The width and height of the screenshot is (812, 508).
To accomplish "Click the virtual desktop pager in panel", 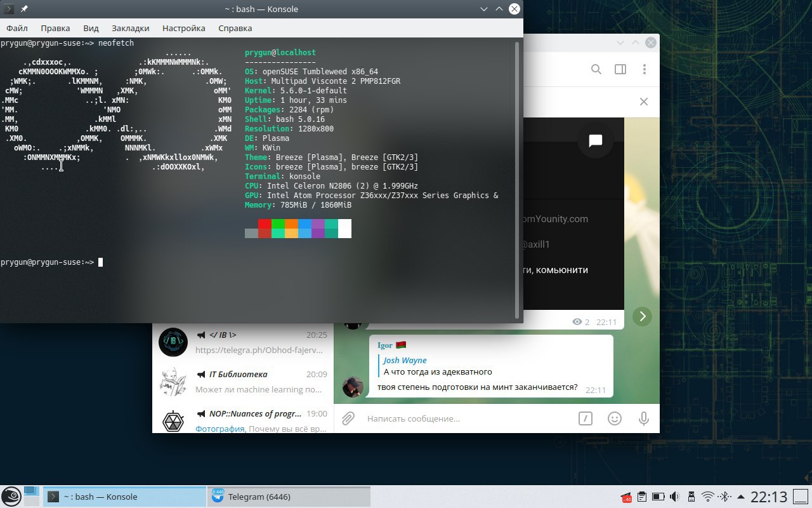I will (32, 497).
